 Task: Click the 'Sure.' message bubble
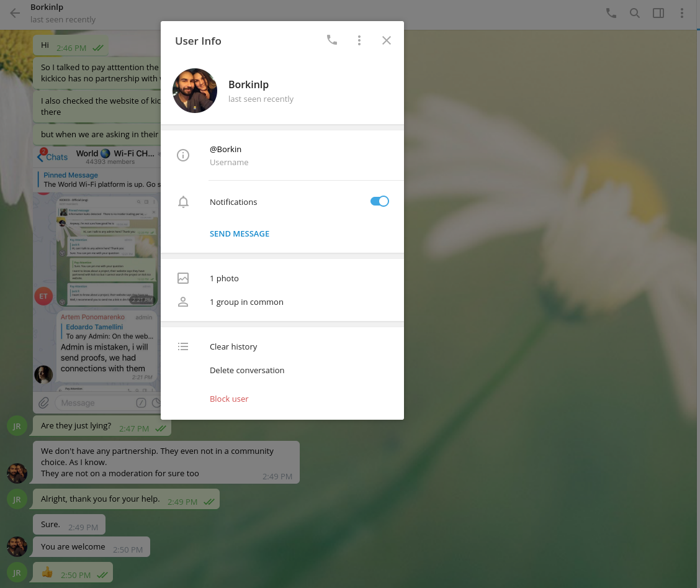70,525
